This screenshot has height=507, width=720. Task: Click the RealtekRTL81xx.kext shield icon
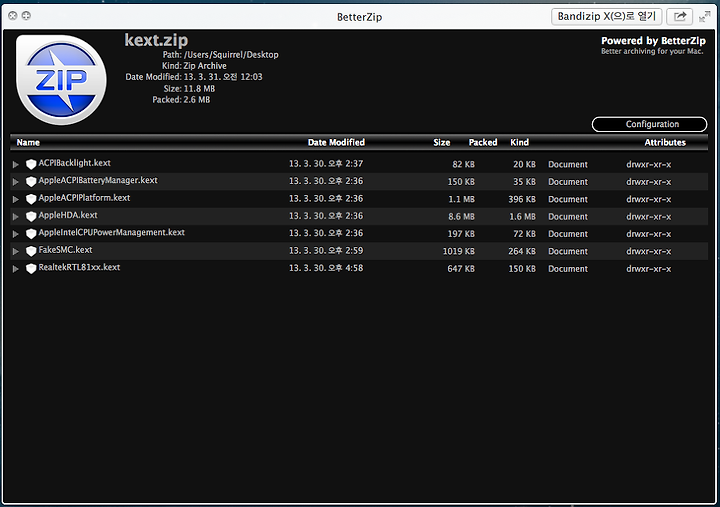coord(31,269)
